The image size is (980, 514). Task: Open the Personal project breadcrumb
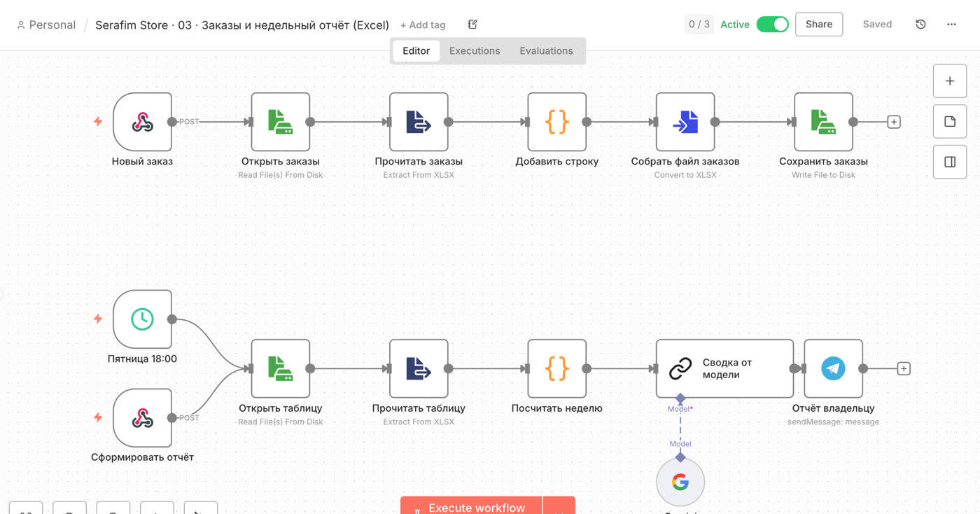pos(46,25)
